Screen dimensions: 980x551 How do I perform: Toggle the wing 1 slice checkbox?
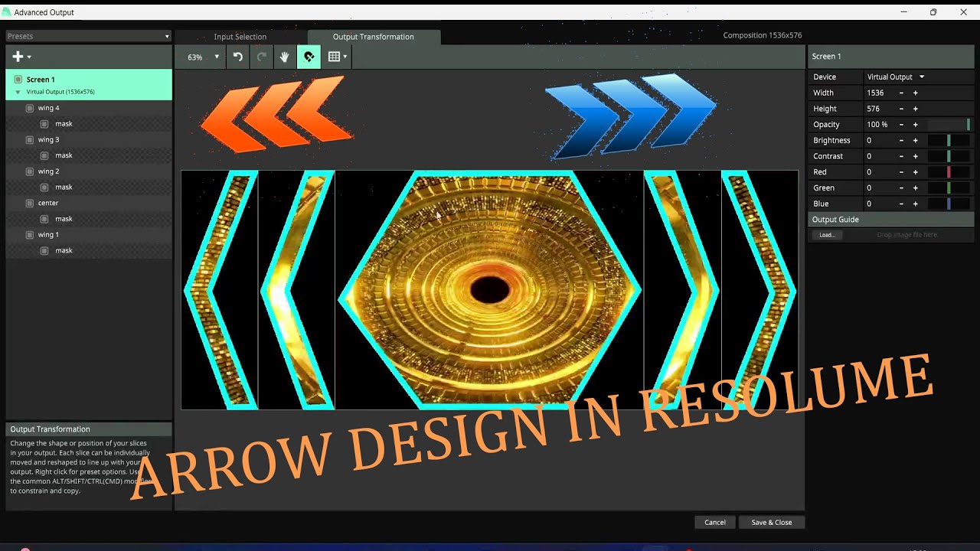(30, 235)
